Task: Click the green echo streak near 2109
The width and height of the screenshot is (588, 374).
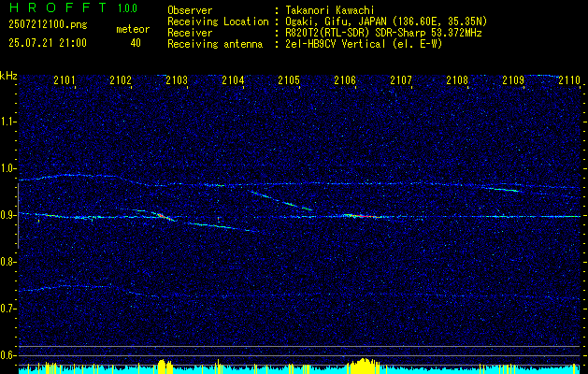Action: tap(504, 190)
